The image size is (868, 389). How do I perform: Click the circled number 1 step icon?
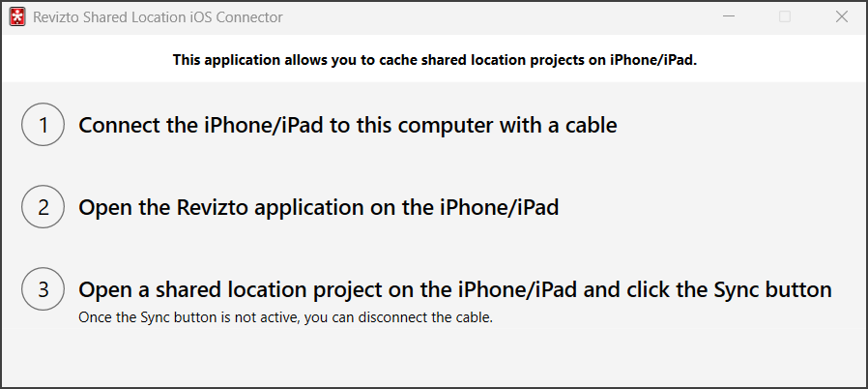pos(43,126)
